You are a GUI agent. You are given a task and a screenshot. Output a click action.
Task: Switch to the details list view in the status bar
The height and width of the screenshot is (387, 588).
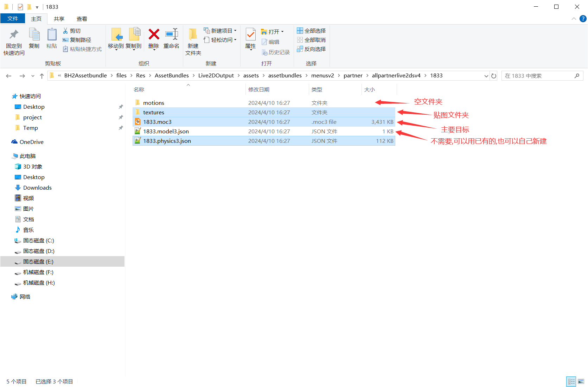pos(571,381)
